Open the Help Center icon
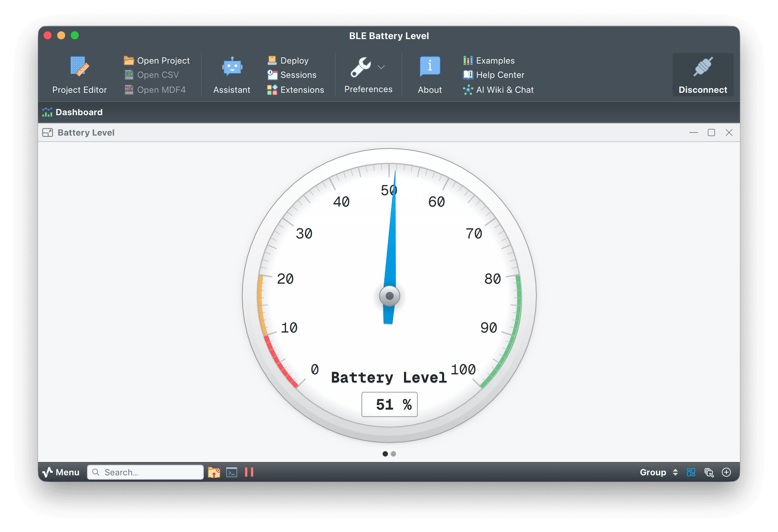 pyautogui.click(x=468, y=75)
